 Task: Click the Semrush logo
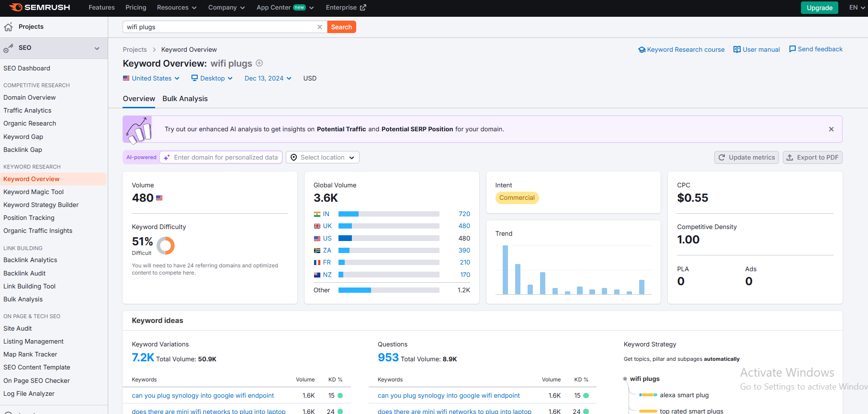tap(40, 7)
